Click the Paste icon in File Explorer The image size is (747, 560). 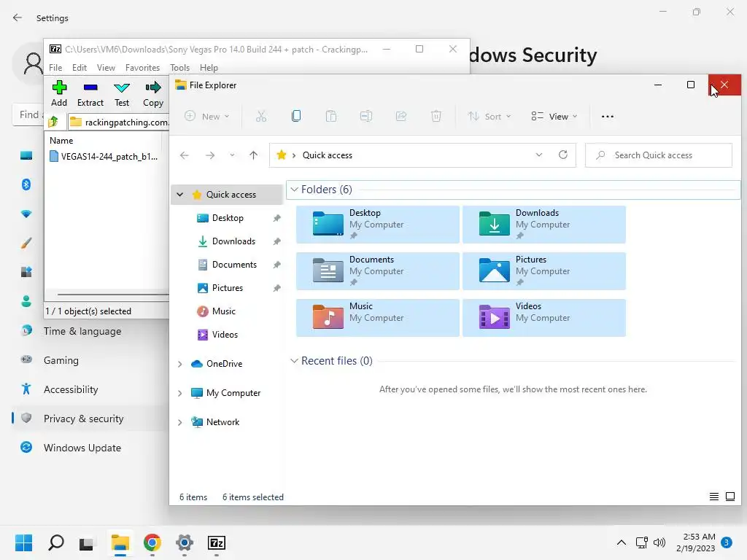click(x=331, y=116)
